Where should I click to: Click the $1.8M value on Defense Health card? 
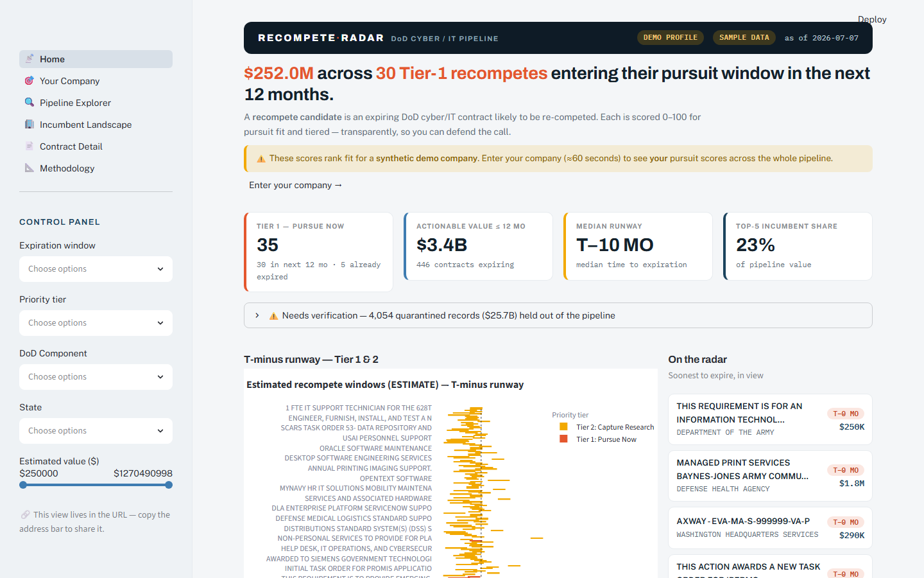click(851, 484)
